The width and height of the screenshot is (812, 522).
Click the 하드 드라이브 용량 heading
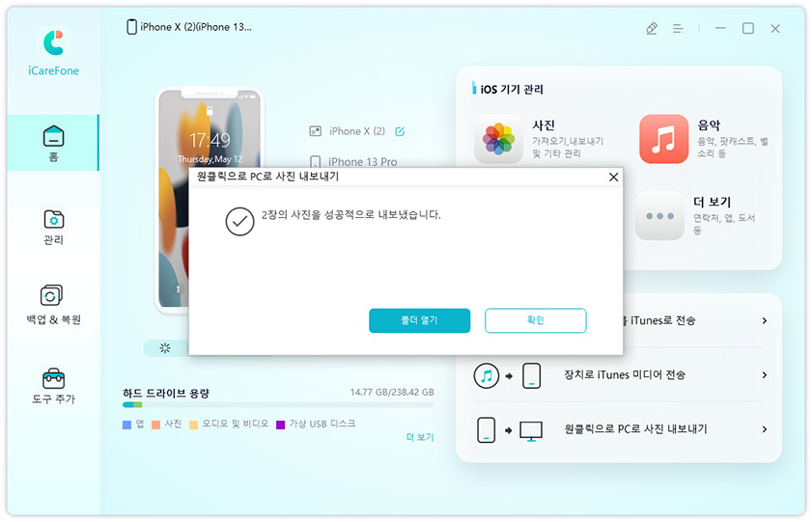(x=166, y=393)
